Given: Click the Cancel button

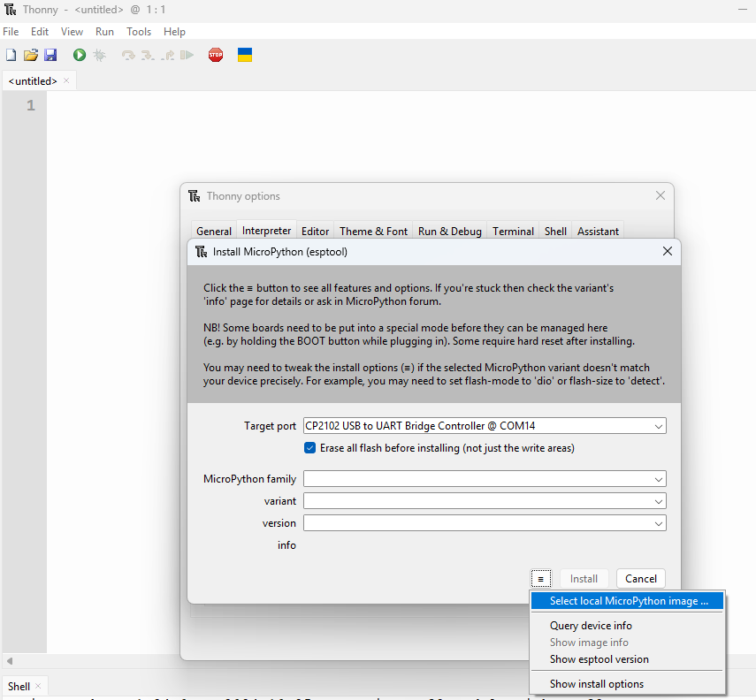Looking at the screenshot, I should (641, 579).
